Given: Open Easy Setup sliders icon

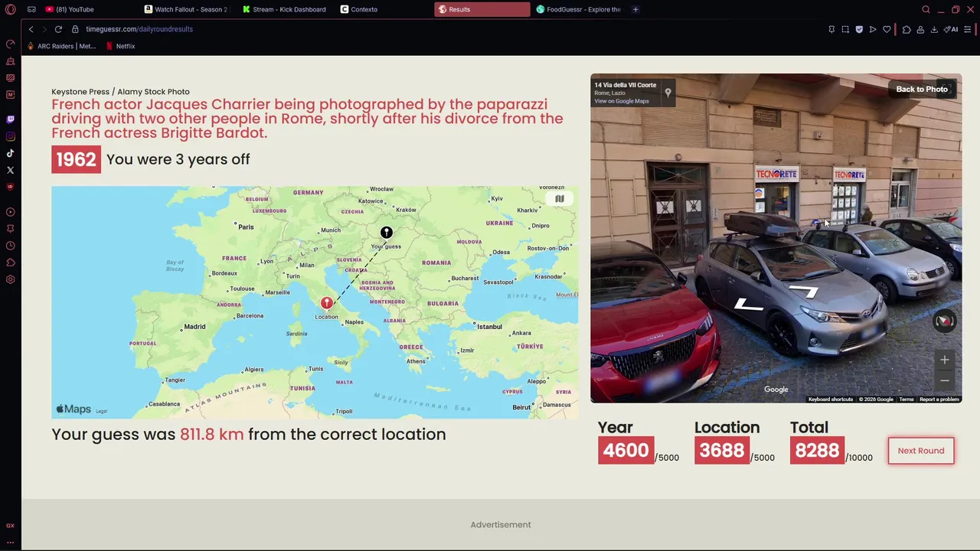Looking at the screenshot, I should 967,29.
